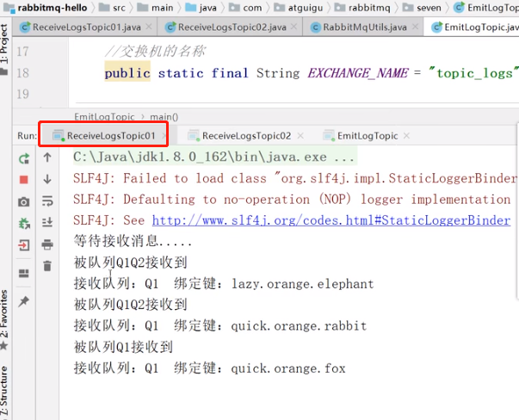Image resolution: width=519 pixels, height=420 pixels.
Task: Click the console line with lazy.orange.elephant
Action: pos(224,284)
